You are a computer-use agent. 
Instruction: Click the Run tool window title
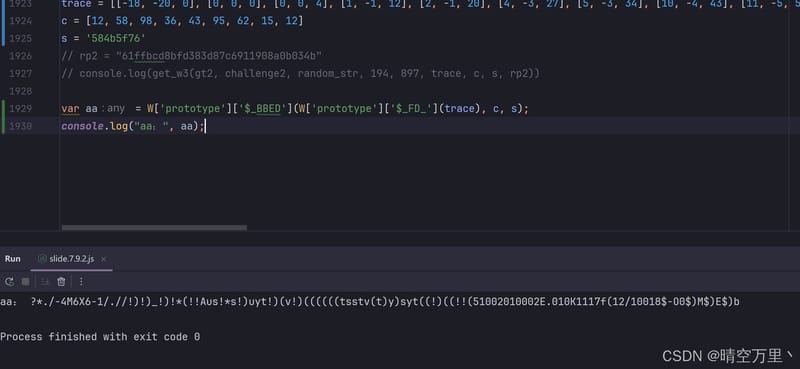[x=13, y=259]
